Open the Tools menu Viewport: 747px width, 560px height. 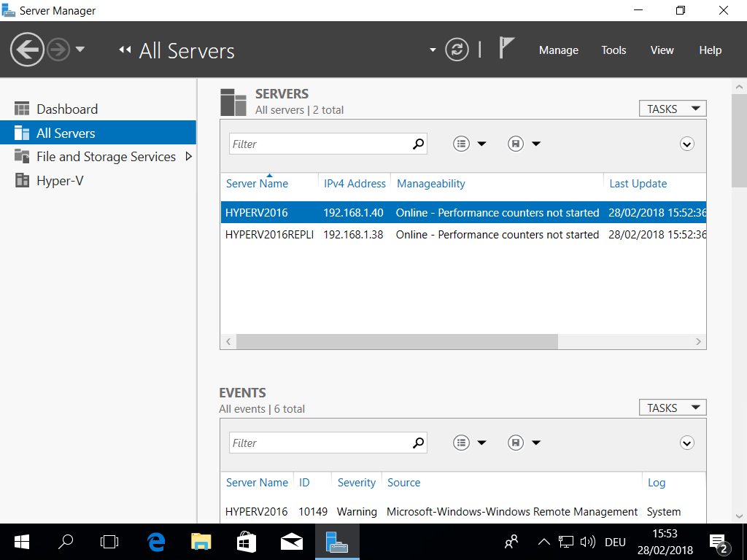pos(613,50)
